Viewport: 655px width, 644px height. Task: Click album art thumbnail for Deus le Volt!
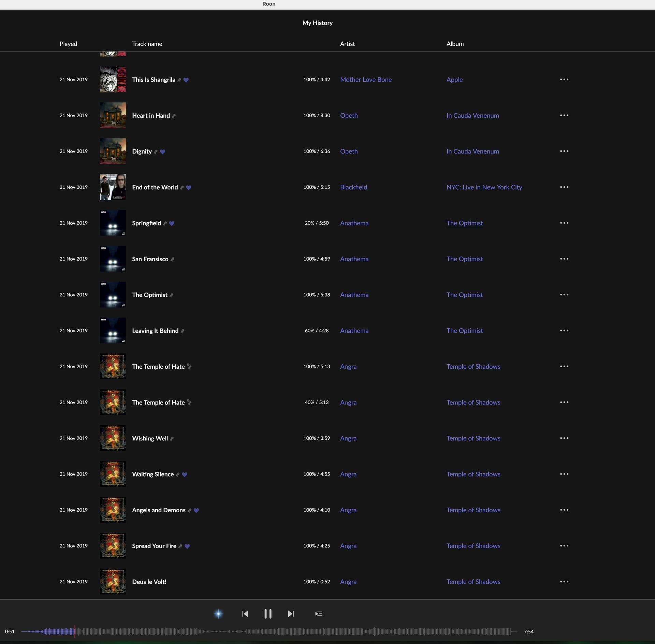(x=113, y=581)
